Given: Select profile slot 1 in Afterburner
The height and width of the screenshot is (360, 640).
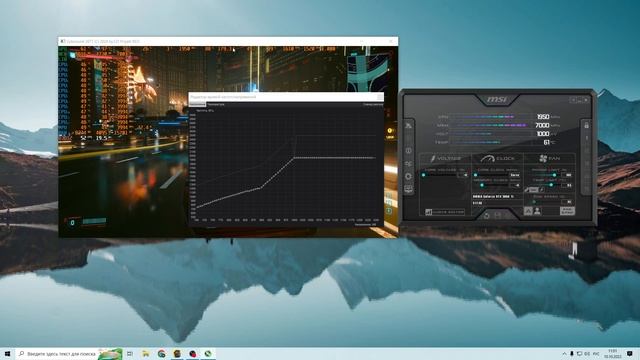Looking at the screenshot, I should pyautogui.click(x=587, y=138).
